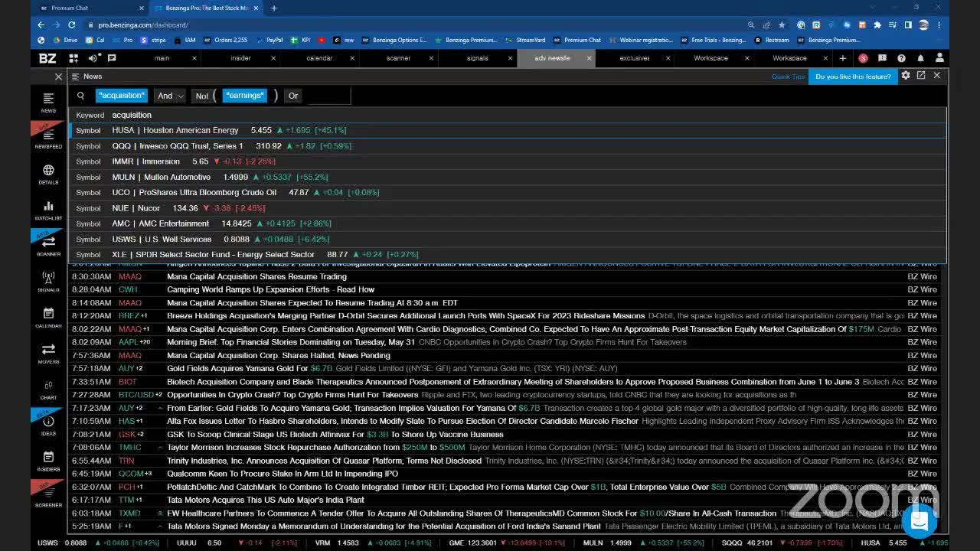Choose HUSA Houston American Energy suggestion
The width and height of the screenshot is (980, 551).
point(508,130)
